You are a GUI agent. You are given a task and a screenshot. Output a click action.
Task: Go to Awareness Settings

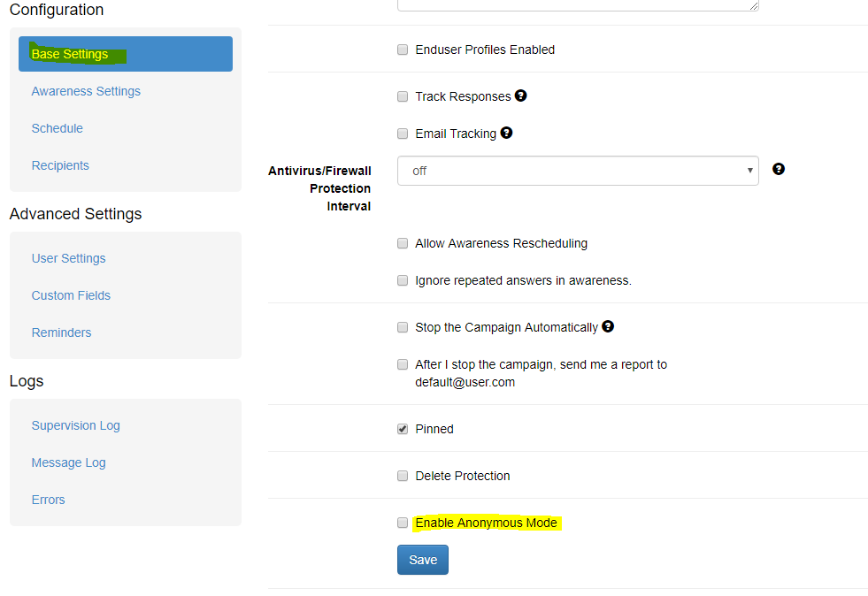[x=86, y=91]
